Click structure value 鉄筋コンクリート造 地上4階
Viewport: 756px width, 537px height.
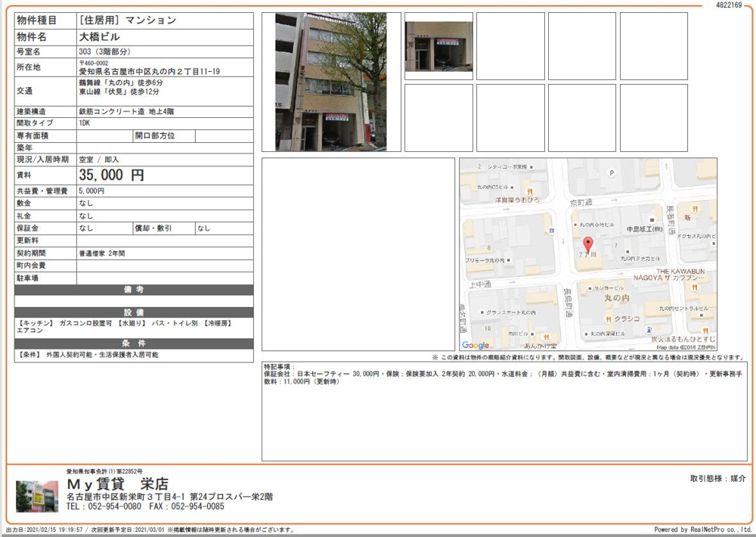(126, 111)
